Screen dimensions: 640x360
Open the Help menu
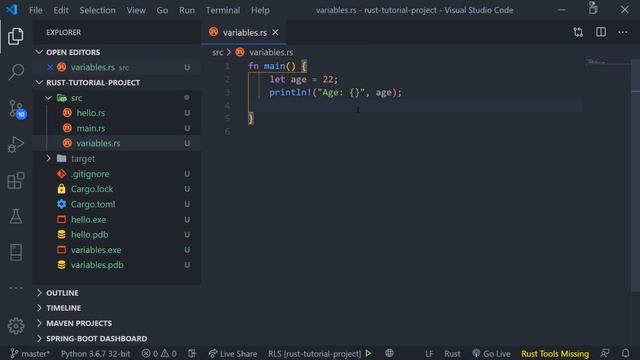click(260, 10)
